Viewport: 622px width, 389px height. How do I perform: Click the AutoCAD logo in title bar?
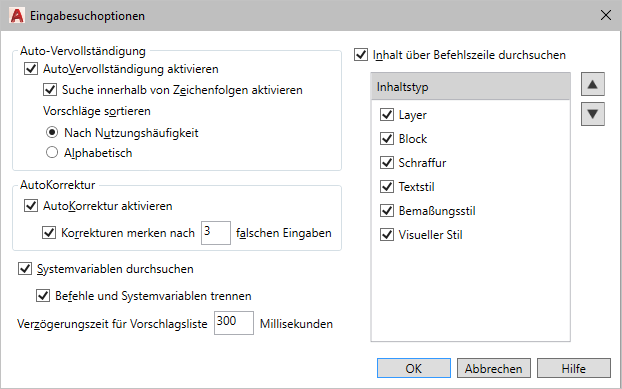[17, 16]
